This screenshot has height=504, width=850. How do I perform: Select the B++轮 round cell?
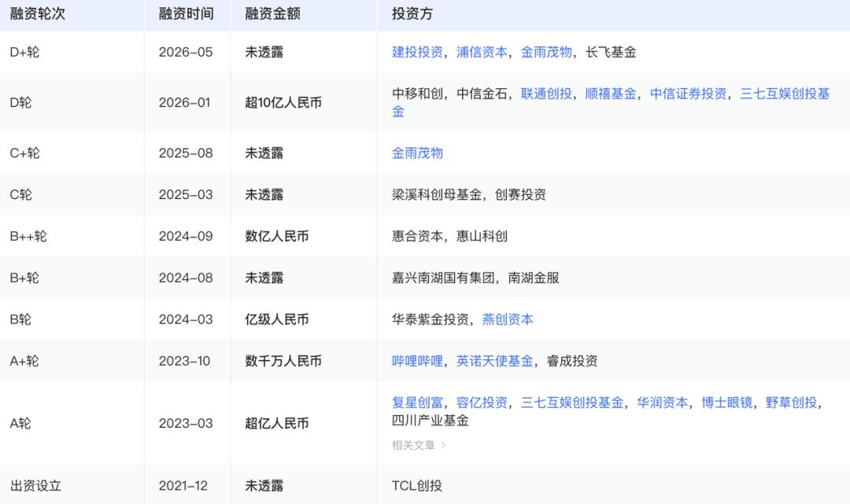pyautogui.click(x=28, y=237)
